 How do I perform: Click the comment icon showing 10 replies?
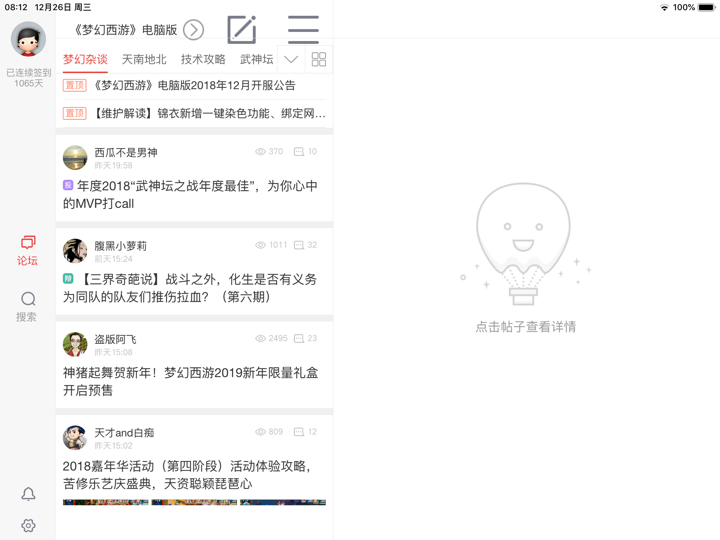point(299,152)
